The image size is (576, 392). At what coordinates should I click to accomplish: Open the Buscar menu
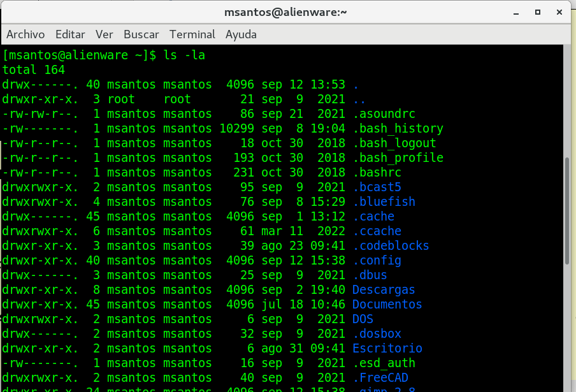tap(141, 34)
